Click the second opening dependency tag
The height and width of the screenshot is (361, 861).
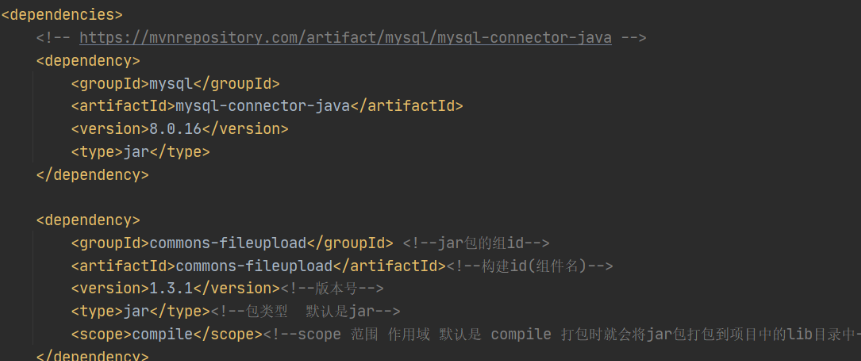(x=88, y=220)
